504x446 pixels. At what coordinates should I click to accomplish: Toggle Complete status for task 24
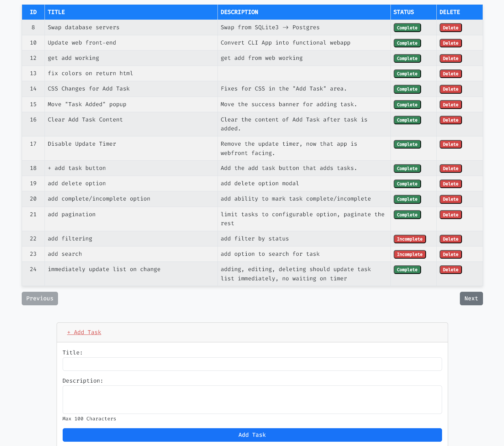pyautogui.click(x=407, y=270)
